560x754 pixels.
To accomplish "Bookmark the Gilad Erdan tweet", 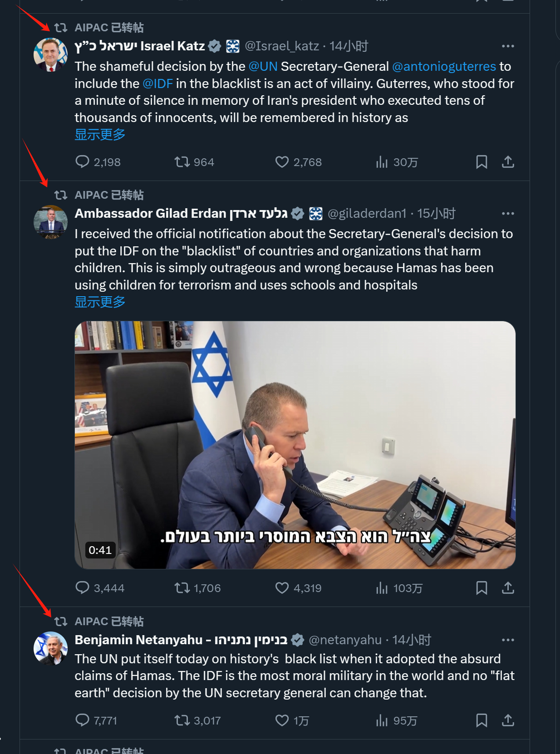I will pos(481,588).
